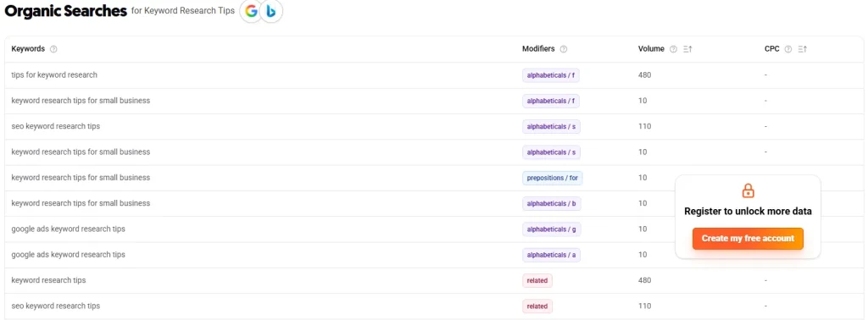Select 'keyword research tips for small business' with prepositions / for tag
The width and height of the screenshot is (868, 320).
point(81,178)
